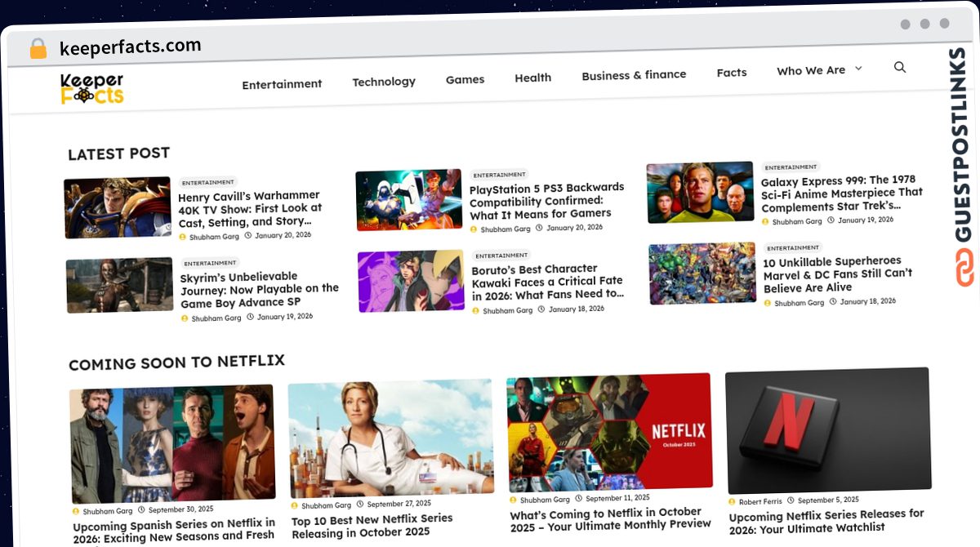Click Shubham Garg author on Galaxy Express post
Viewport: 980px width, 547px height.
pyautogui.click(x=797, y=221)
